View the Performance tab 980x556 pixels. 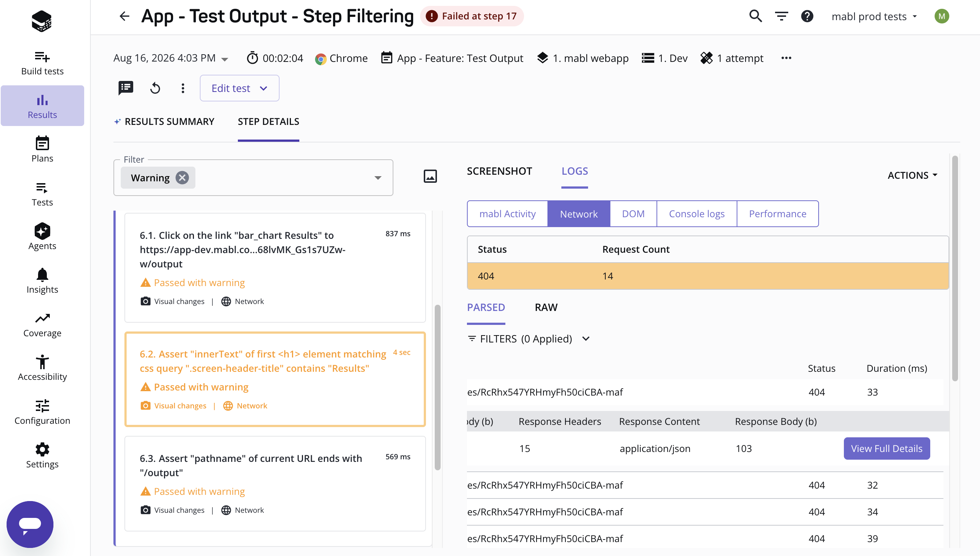coord(777,214)
